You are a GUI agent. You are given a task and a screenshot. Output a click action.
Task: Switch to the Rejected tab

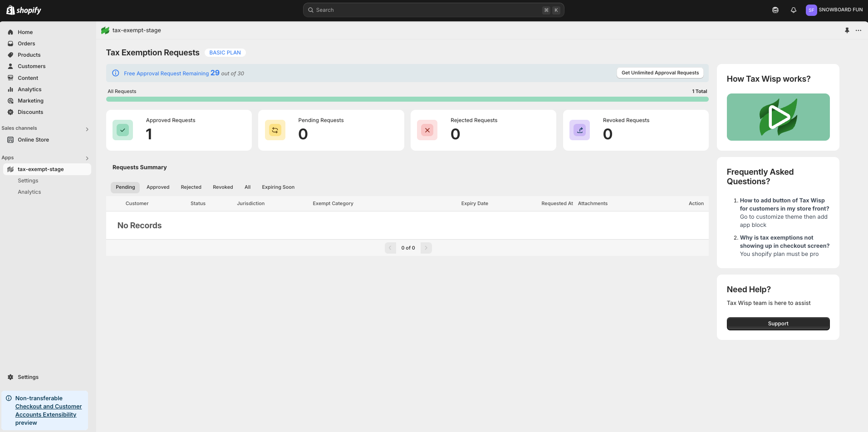pyautogui.click(x=191, y=187)
